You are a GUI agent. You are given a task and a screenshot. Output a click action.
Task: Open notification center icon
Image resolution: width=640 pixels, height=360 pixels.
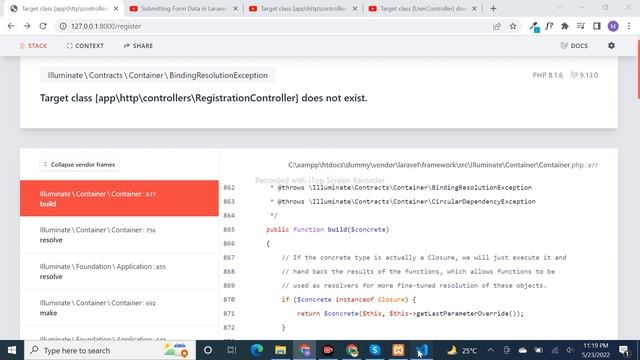pos(624,350)
